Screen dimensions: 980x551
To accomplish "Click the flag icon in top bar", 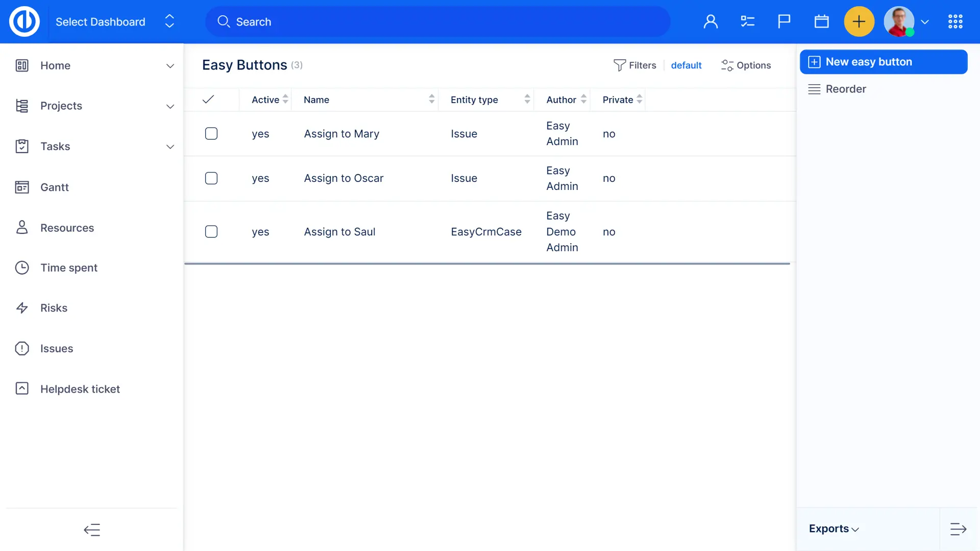I will (x=784, y=21).
